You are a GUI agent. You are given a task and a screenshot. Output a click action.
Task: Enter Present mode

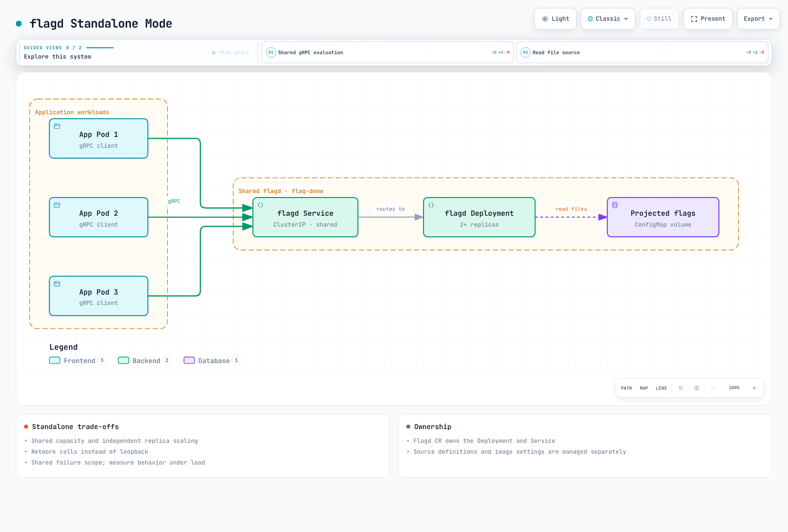click(708, 19)
